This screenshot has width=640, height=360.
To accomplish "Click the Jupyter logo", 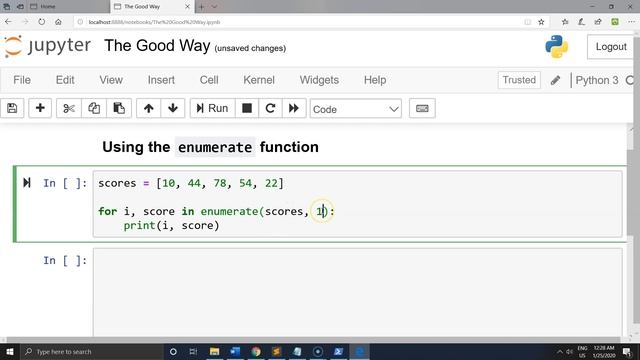I will [x=48, y=46].
